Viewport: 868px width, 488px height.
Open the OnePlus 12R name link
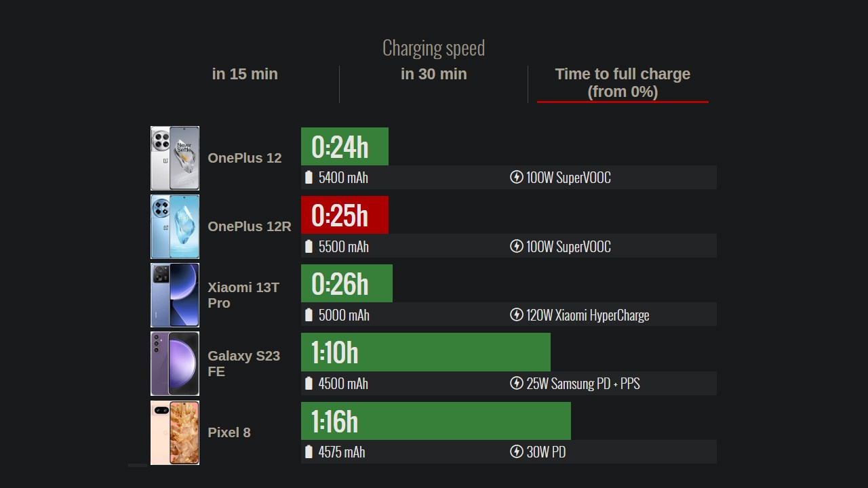click(249, 226)
